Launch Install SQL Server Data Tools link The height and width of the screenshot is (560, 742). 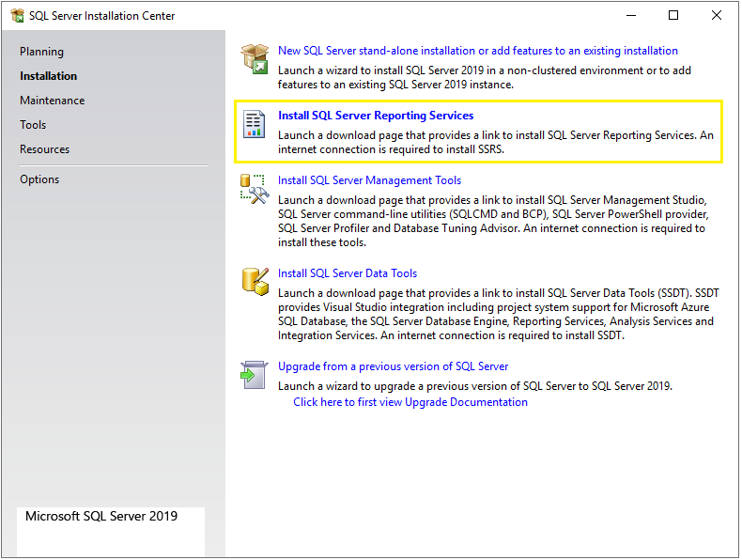coord(348,273)
